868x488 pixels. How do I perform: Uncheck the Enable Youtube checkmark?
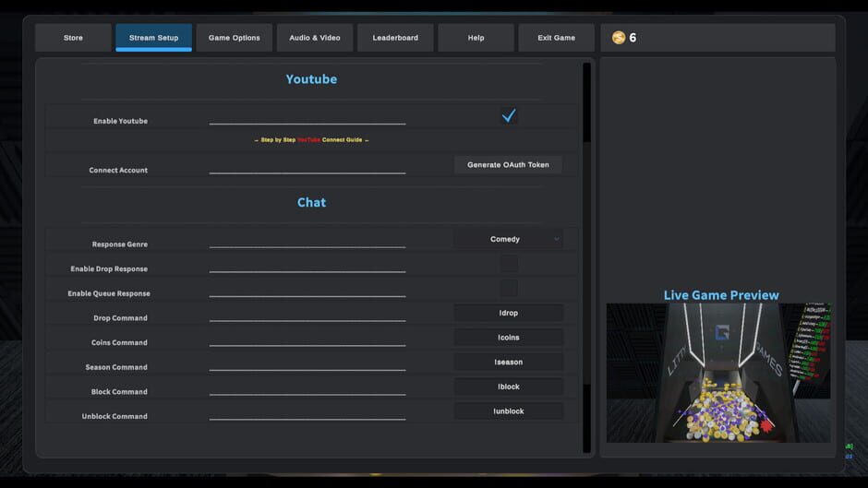click(x=509, y=115)
